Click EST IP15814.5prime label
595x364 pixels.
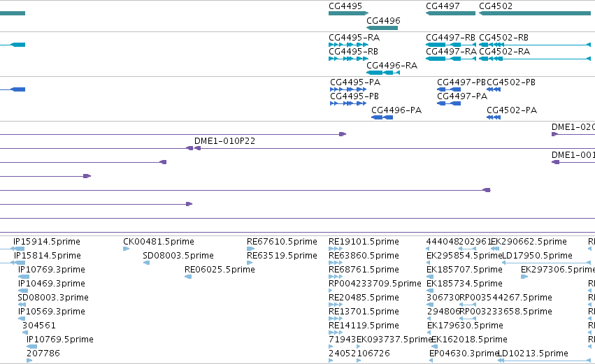pos(48,256)
